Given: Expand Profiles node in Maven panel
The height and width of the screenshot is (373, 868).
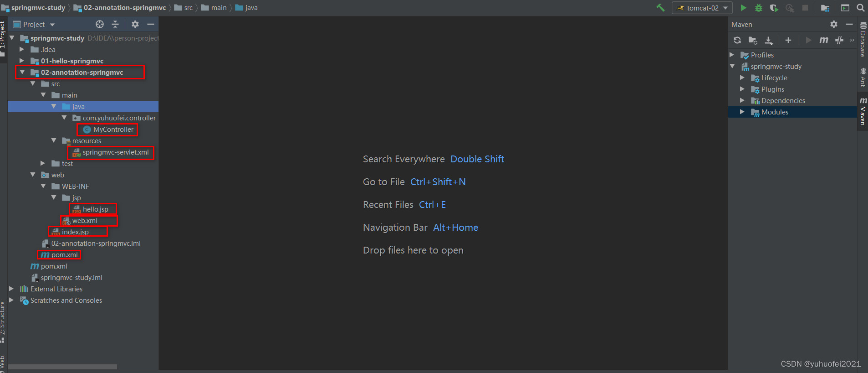Looking at the screenshot, I should point(732,55).
